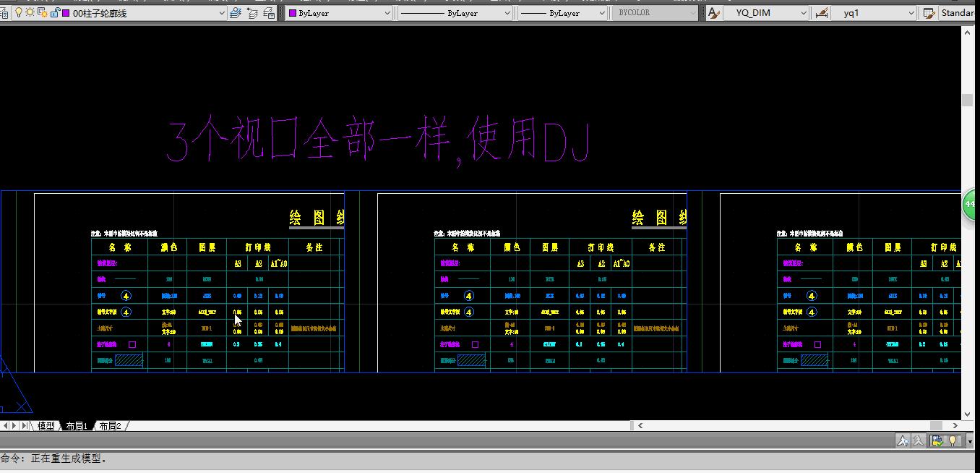Click 打印线 header in second viewport table
The image size is (980, 473).
tap(601, 247)
